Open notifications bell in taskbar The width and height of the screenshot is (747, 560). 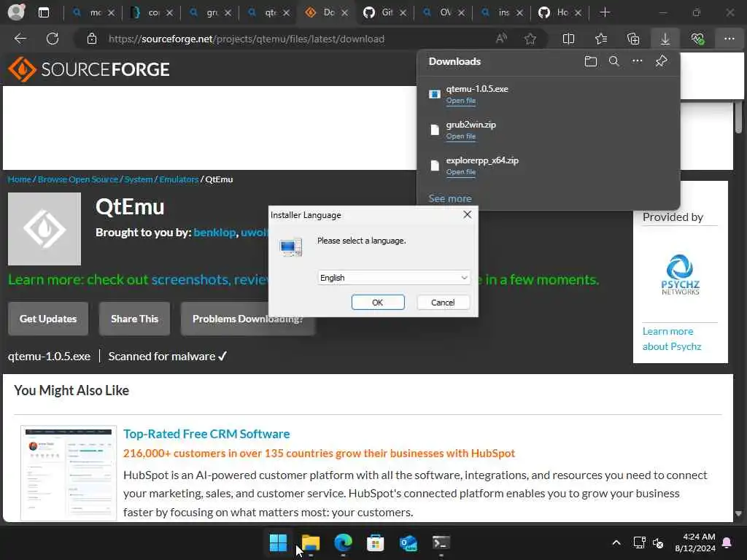point(727,542)
